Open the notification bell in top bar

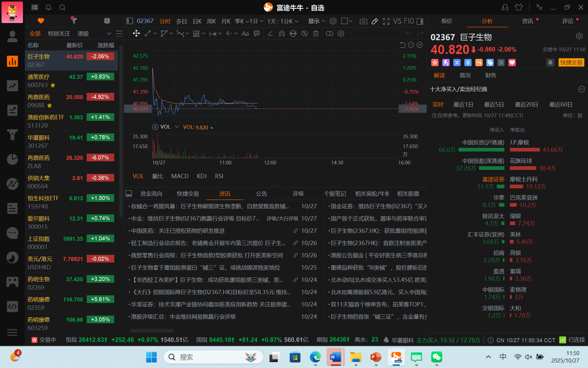tap(48, 7)
